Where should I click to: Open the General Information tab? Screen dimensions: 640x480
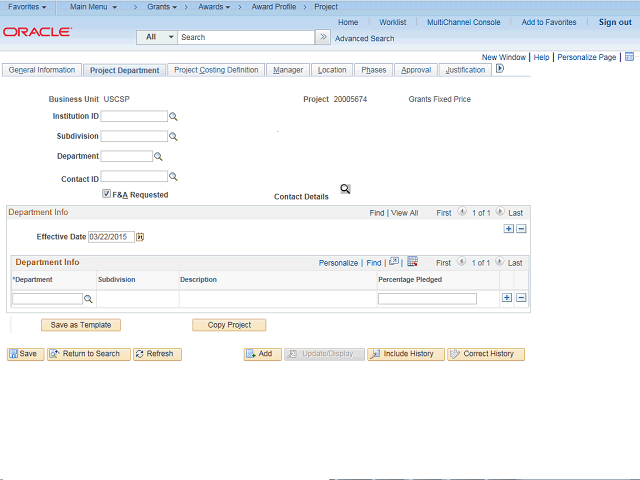(x=42, y=70)
